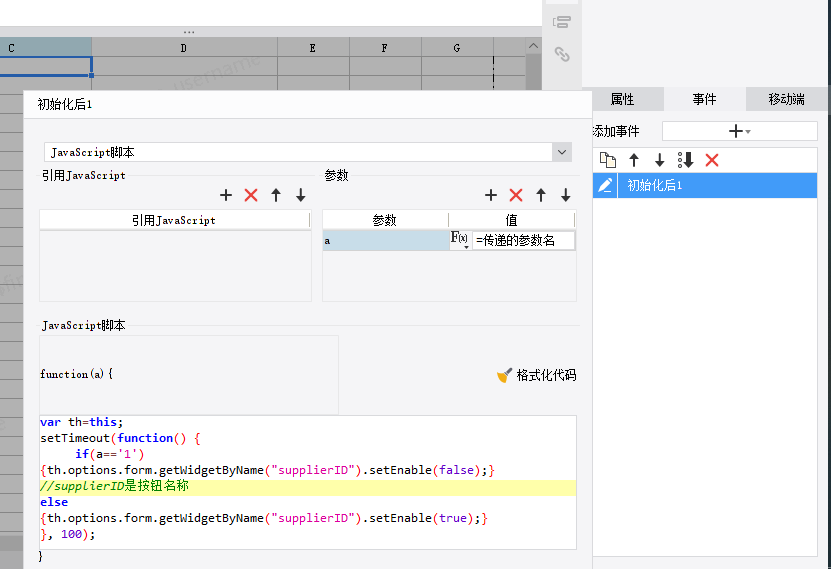Click the parameter value field =传递的参数名
This screenshot has height=569, width=831.
pyautogui.click(x=523, y=240)
